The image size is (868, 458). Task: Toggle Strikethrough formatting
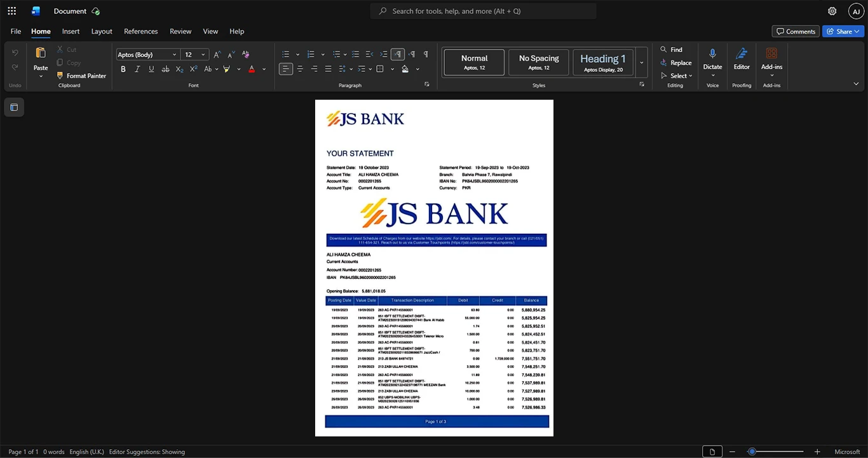165,69
